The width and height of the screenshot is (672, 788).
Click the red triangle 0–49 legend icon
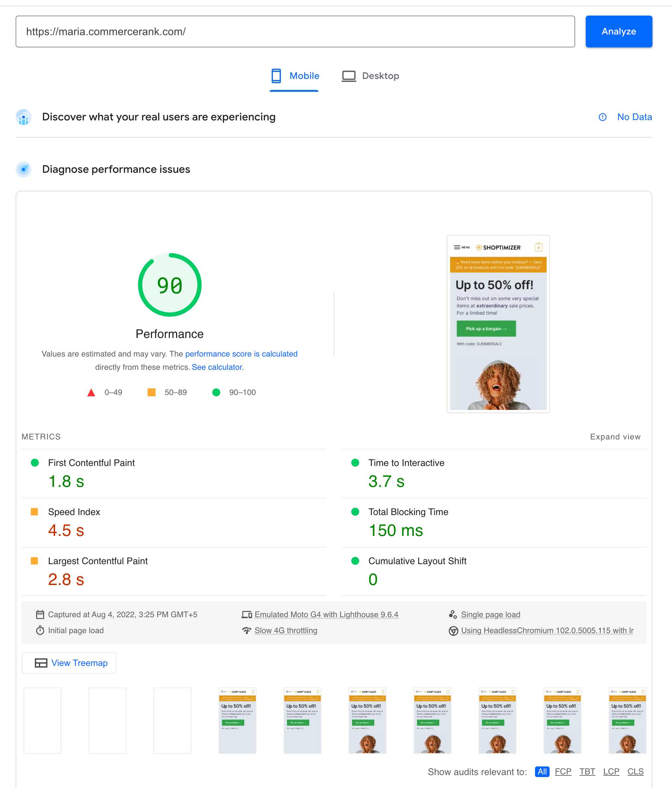coord(91,392)
